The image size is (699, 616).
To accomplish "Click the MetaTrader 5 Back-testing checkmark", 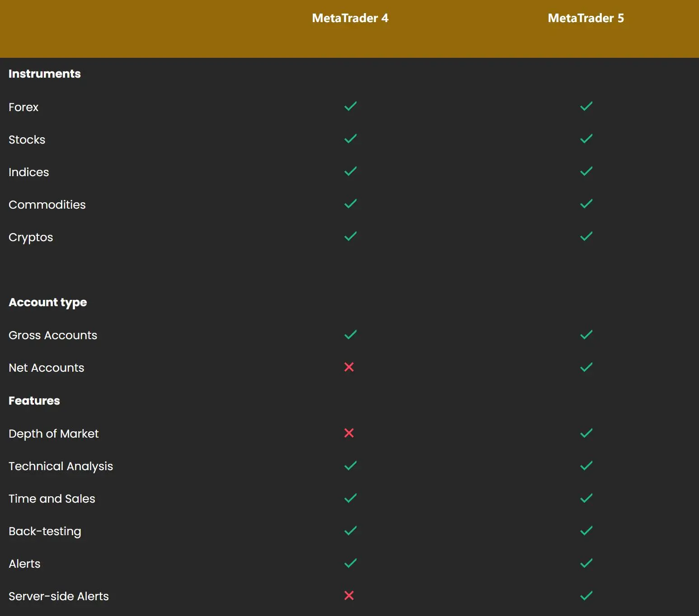I will pyautogui.click(x=586, y=531).
